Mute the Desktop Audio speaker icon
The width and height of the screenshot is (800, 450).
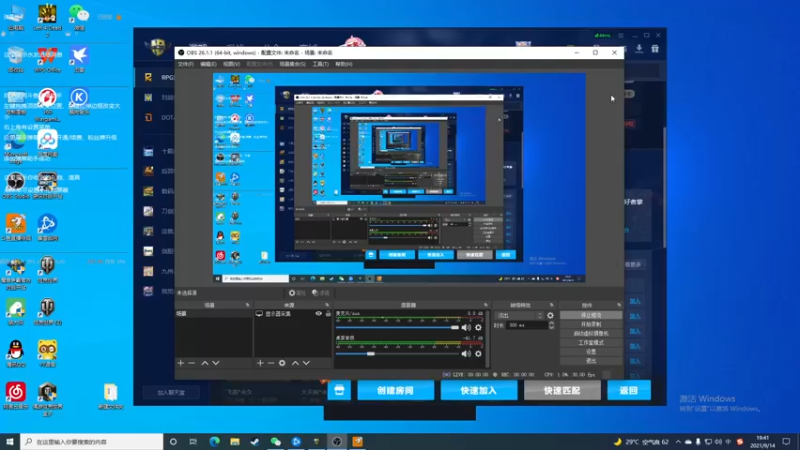[466, 354]
